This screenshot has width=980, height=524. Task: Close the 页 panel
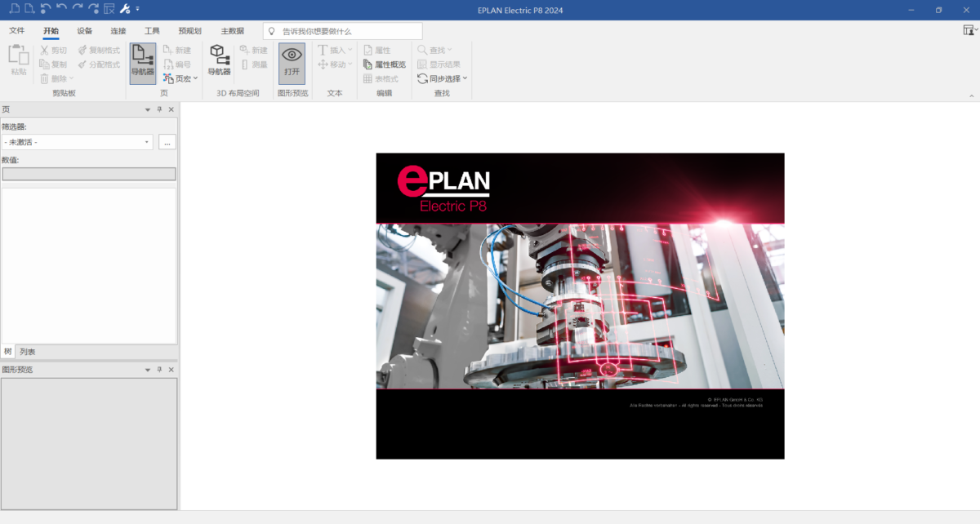coord(171,109)
